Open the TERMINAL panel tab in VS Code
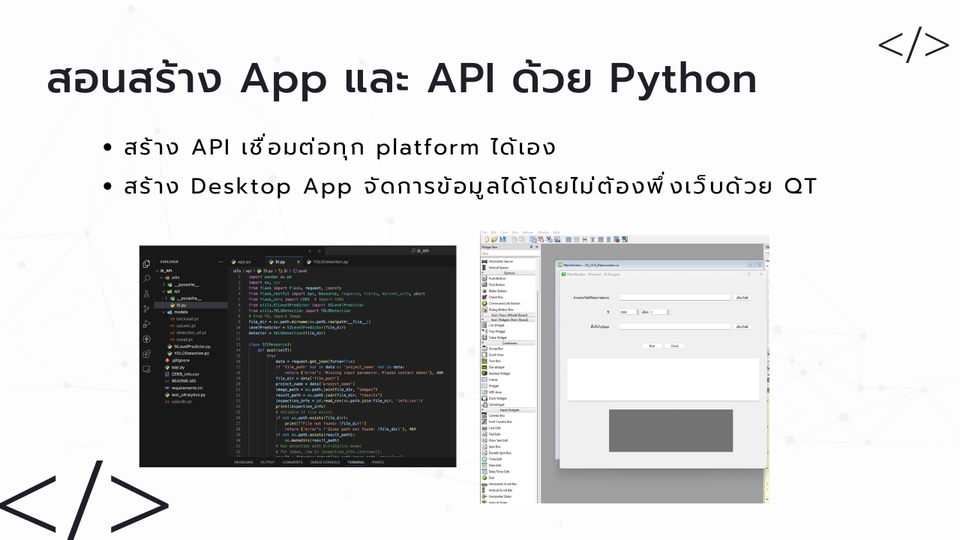 [x=356, y=462]
